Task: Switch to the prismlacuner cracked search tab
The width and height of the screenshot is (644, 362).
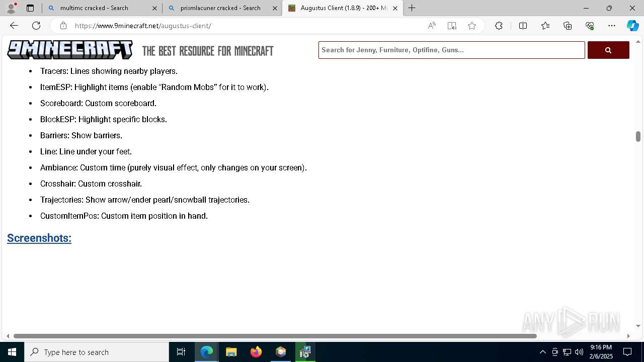Action: pos(222,8)
